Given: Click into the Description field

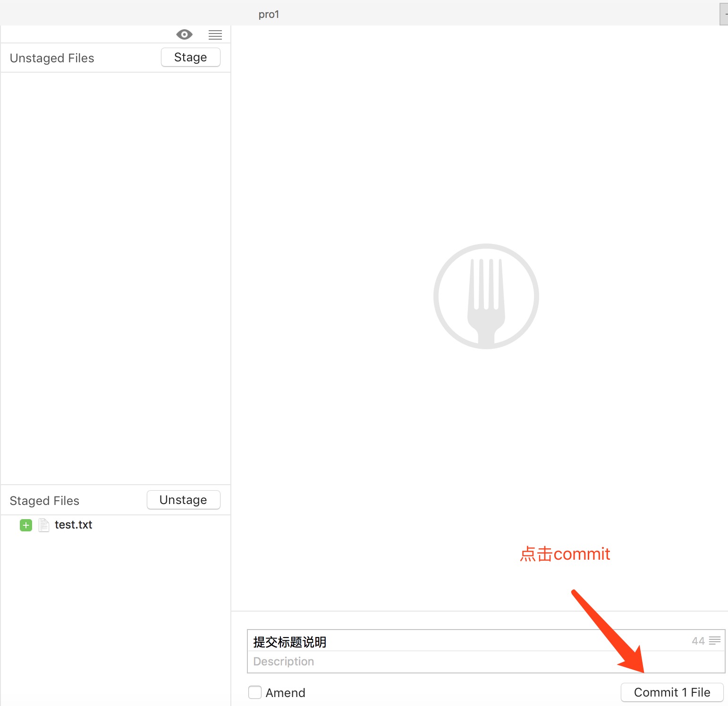Looking at the screenshot, I should pyautogui.click(x=486, y=662).
